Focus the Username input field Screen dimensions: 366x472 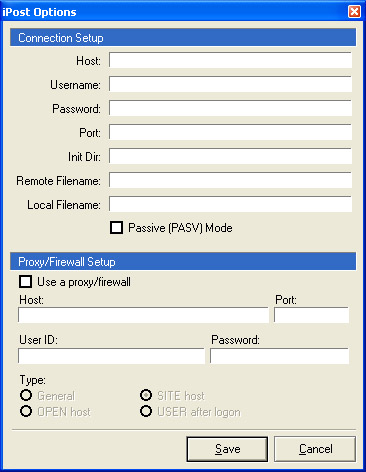[x=230, y=84]
